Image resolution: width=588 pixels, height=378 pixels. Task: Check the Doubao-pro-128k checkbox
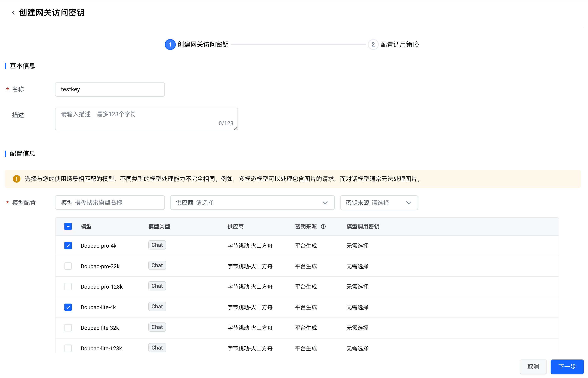[x=68, y=287]
